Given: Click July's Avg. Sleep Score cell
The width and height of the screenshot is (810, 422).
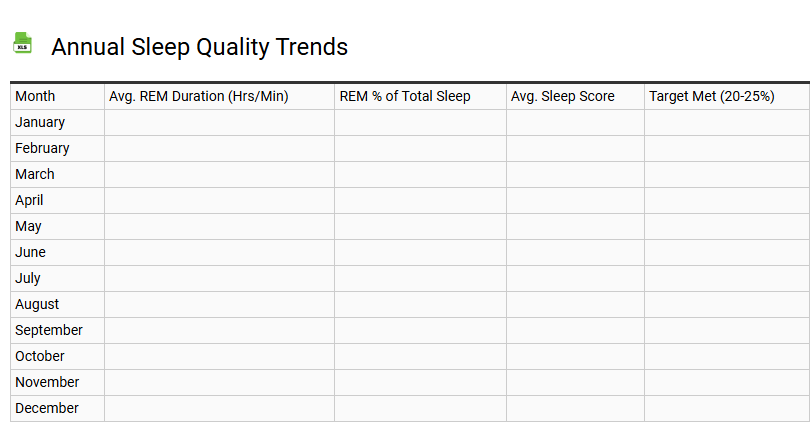Looking at the screenshot, I should click(x=575, y=278).
